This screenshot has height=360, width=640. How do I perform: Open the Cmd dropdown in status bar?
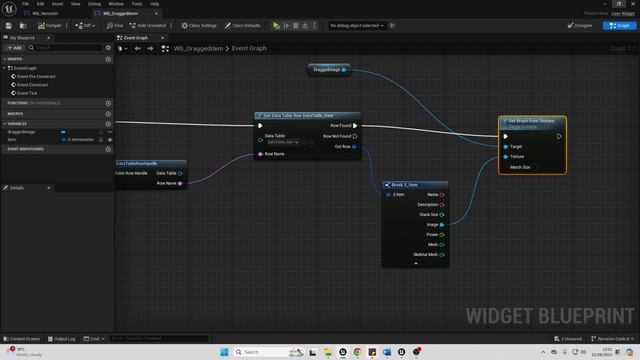(94, 339)
